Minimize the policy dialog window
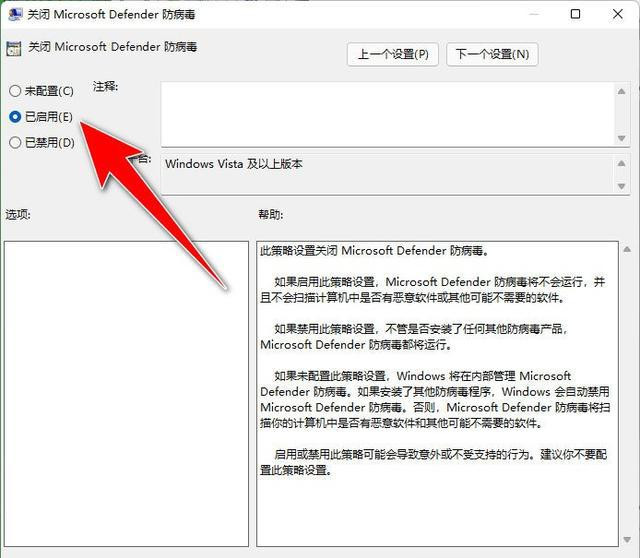This screenshot has width=640, height=558. click(x=533, y=14)
